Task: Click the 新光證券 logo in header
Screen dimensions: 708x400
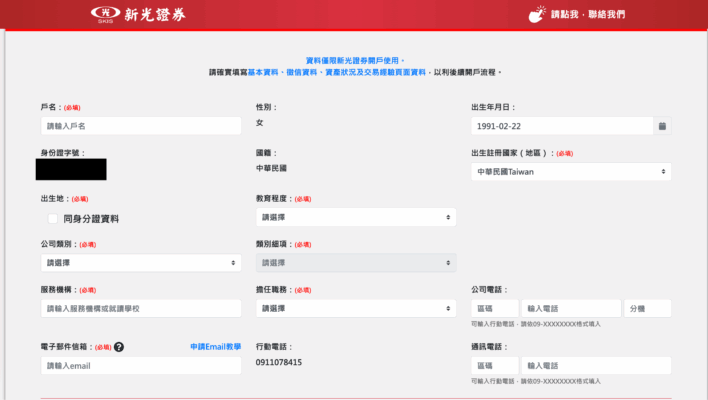Action: pos(138,14)
